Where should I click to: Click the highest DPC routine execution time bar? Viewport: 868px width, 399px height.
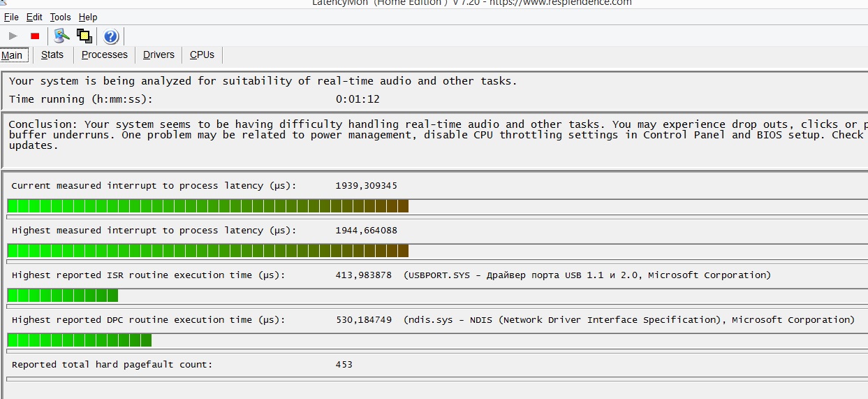tap(80, 340)
